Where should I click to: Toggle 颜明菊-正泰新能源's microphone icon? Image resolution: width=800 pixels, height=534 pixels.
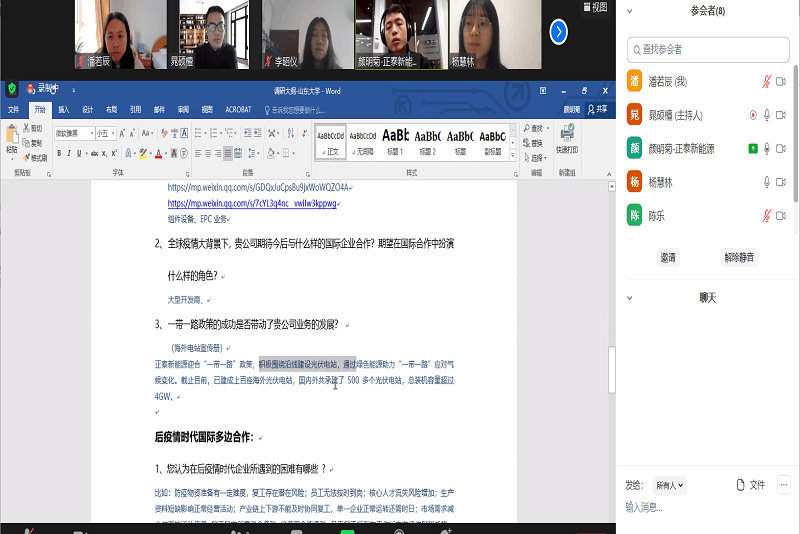coord(766,149)
